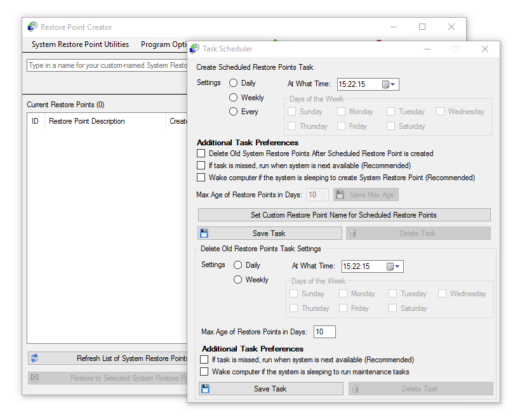The image size is (527, 420).
Task: Click ID column header in restore points list
Action: coord(36,121)
